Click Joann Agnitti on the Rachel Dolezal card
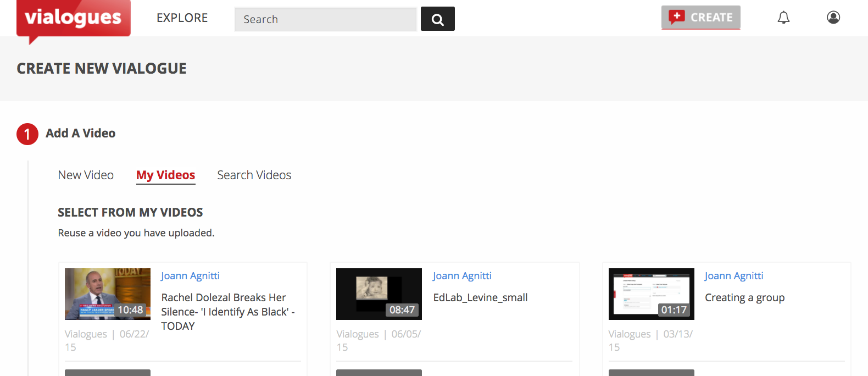The height and width of the screenshot is (376, 868). 190,276
